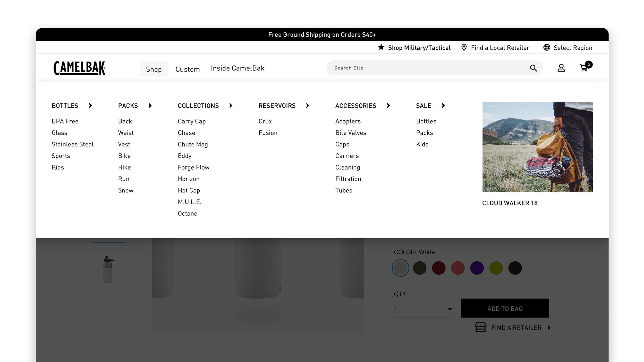Expand the Accessories category arrow
The image size is (644, 362).
388,105
